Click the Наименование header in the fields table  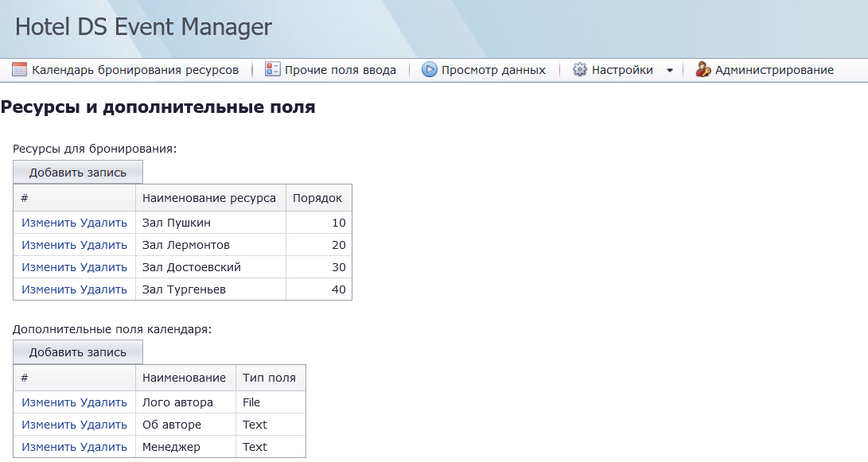pos(185,378)
